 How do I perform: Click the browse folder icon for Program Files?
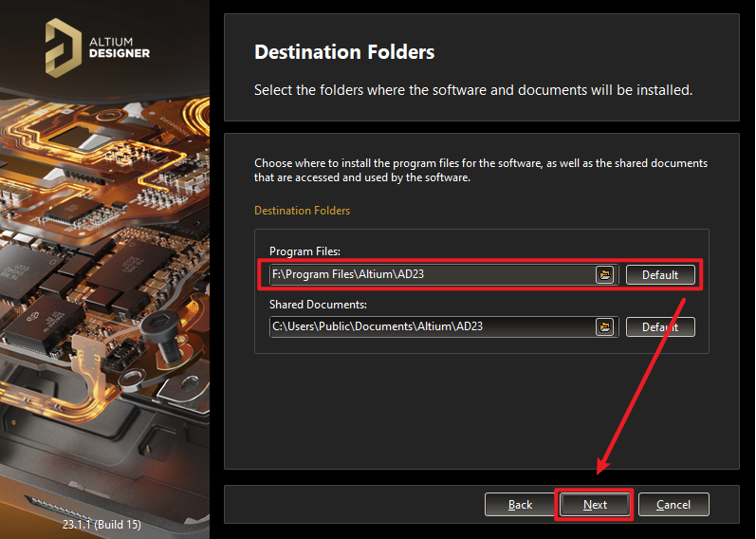click(604, 275)
